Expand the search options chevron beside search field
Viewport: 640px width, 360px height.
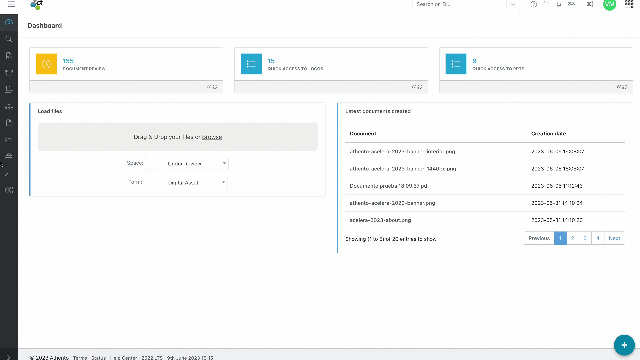coord(513,4)
